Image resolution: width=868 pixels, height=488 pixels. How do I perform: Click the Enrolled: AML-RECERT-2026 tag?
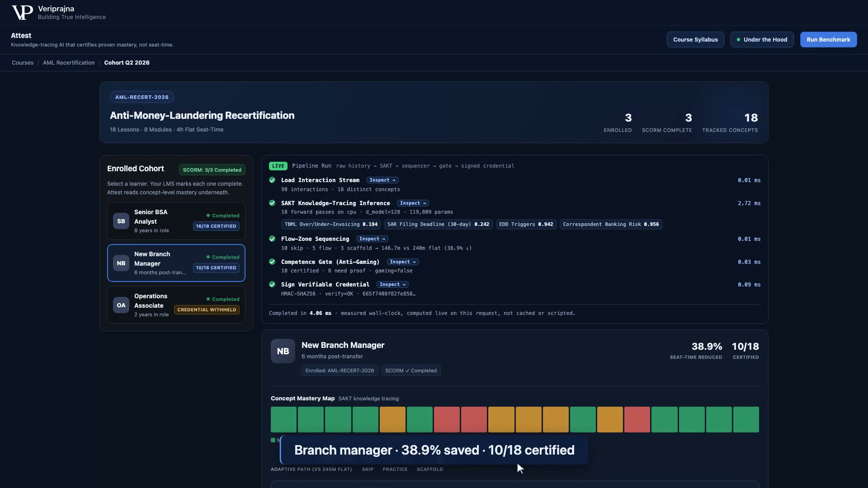pos(340,371)
